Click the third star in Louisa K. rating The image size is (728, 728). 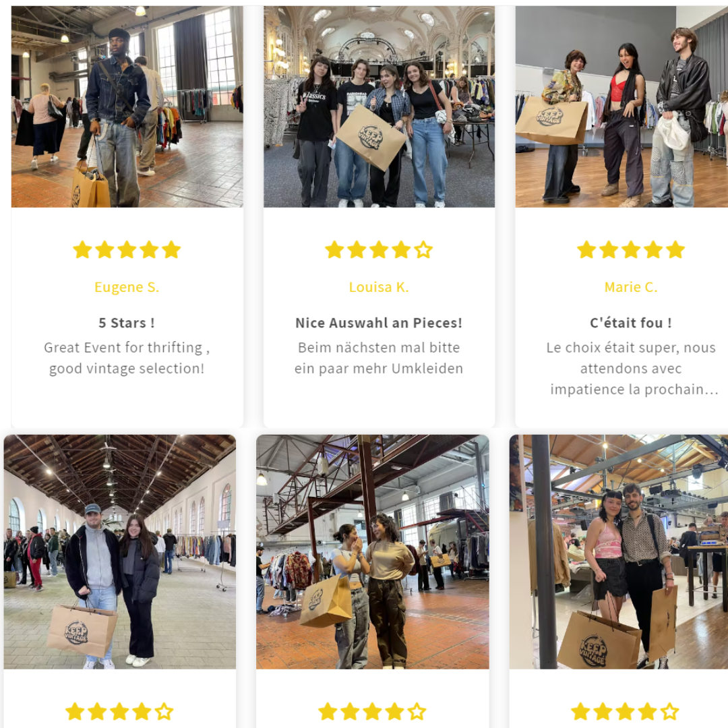coord(379,250)
